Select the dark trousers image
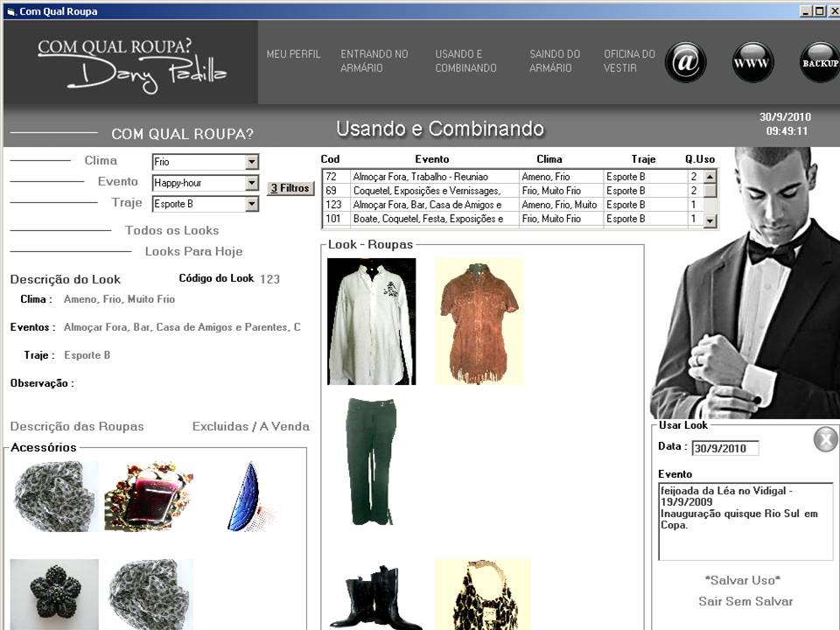The width and height of the screenshot is (840, 630). (x=371, y=461)
